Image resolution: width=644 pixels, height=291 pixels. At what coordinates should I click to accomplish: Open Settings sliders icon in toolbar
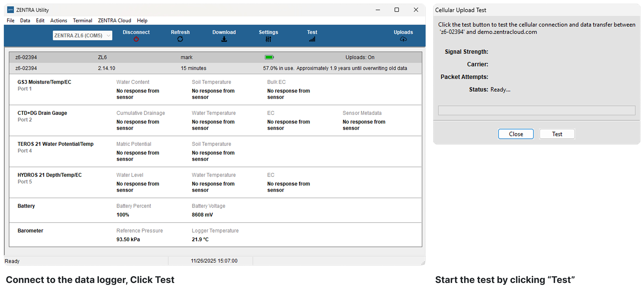[268, 39]
